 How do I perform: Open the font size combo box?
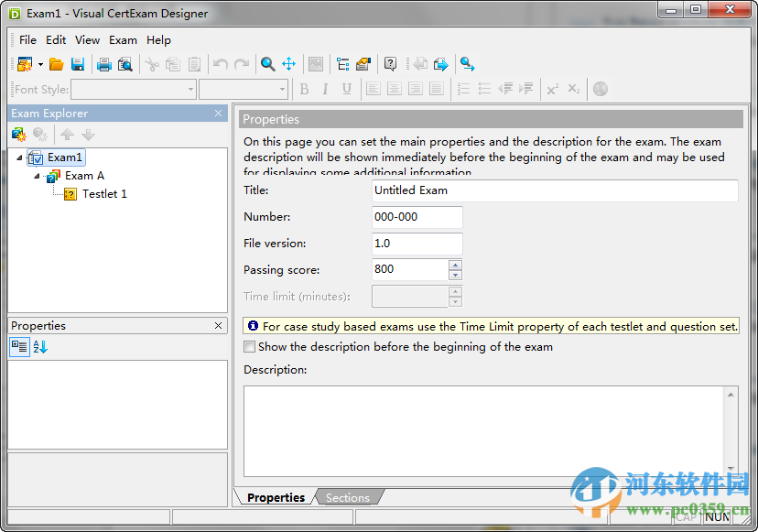244,89
